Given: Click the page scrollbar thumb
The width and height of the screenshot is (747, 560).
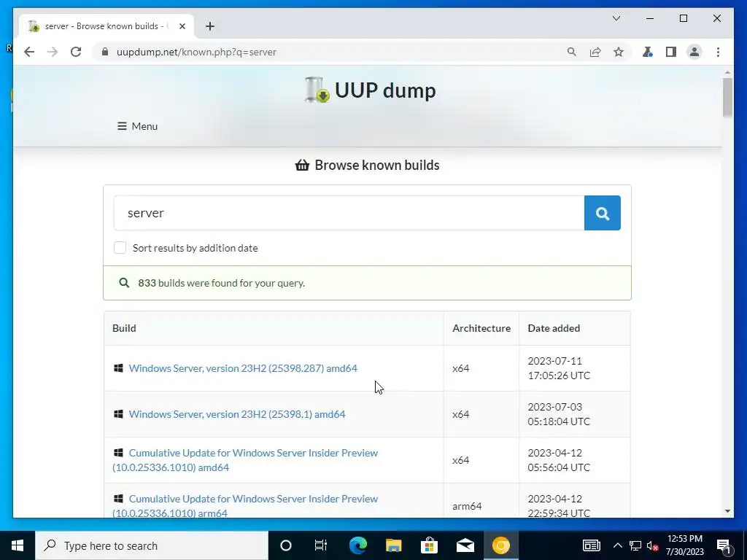Looking at the screenshot, I should tap(727, 97).
